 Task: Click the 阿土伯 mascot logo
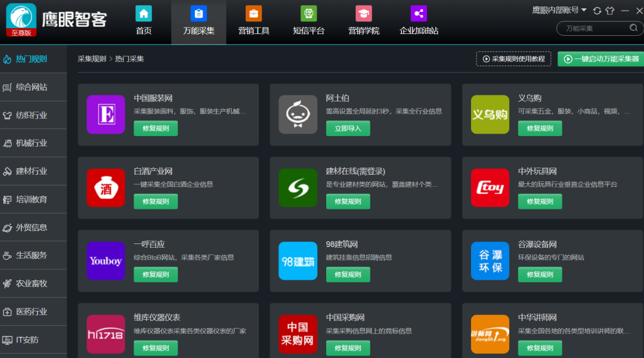coord(298,115)
